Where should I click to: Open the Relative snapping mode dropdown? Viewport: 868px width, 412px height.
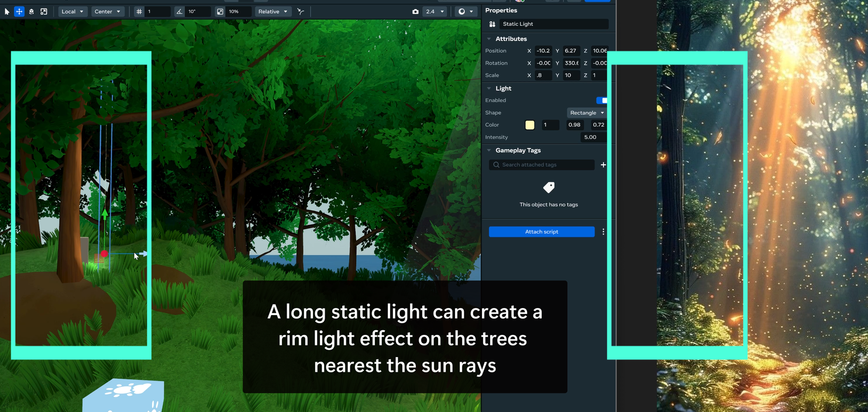click(x=273, y=12)
